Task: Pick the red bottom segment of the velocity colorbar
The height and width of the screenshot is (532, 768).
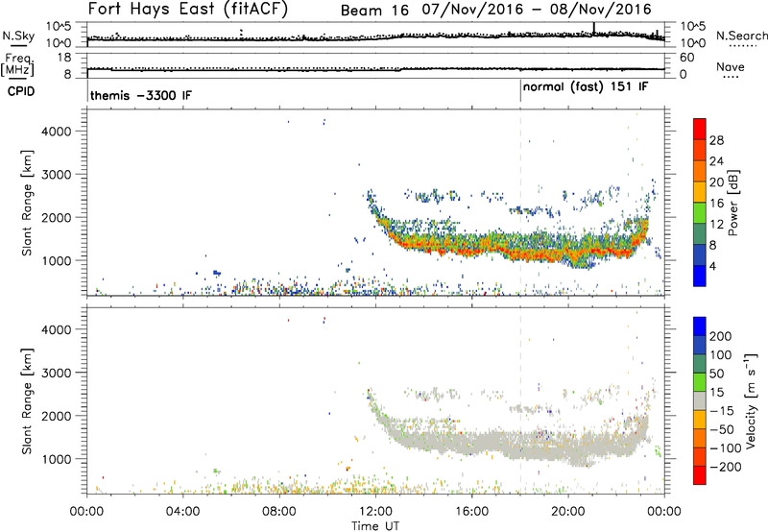Action: [x=700, y=475]
